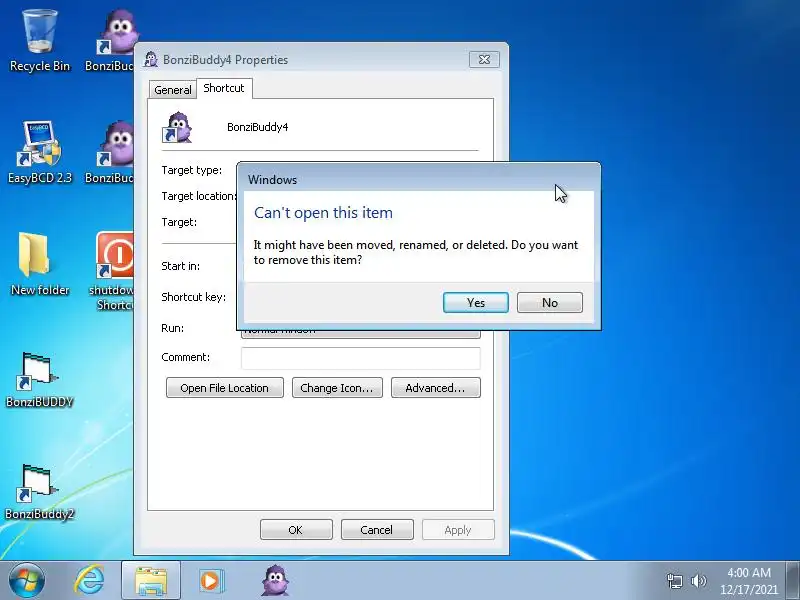Open the Recycle Bin desktop icon
Viewport: 800px width, 600px height.
coord(40,42)
